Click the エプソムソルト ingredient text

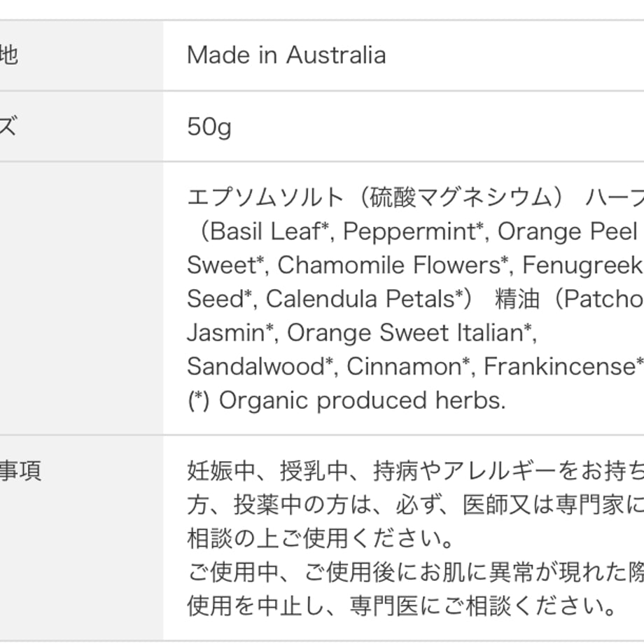point(265,197)
